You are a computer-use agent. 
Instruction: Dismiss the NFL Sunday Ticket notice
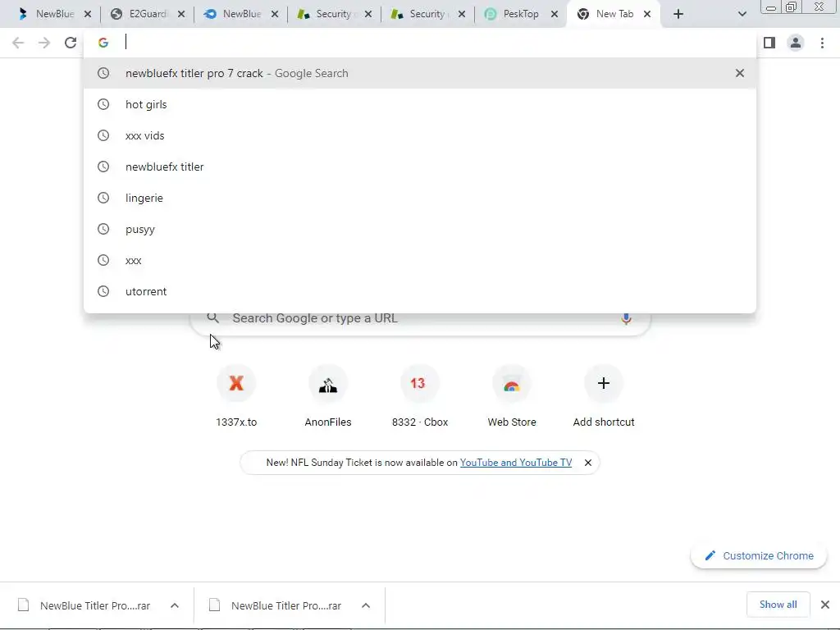click(587, 463)
